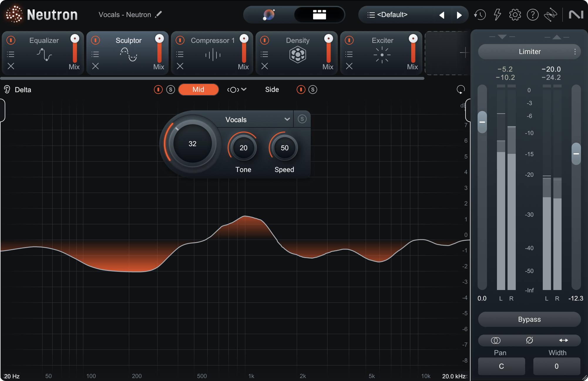Open the help question mark icon
Screen dimensions: 588x381
pyautogui.click(x=532, y=15)
